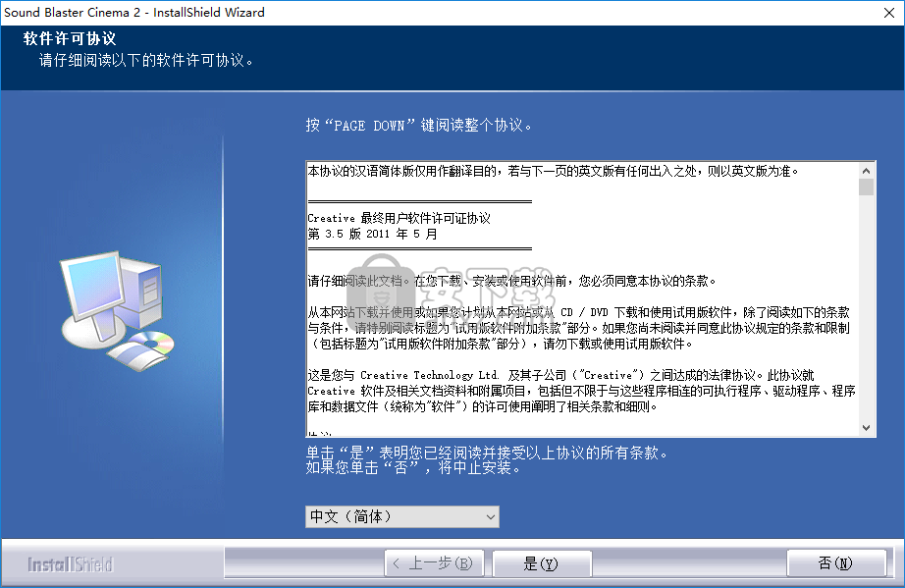Click the PAGE DOWN instruction text
This screenshot has height=588, width=905.
[418, 126]
